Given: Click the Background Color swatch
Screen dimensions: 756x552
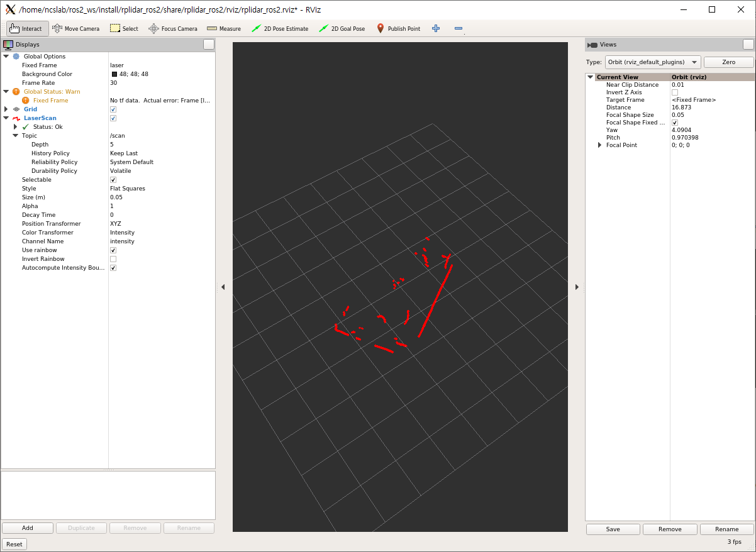Looking at the screenshot, I should pos(114,74).
